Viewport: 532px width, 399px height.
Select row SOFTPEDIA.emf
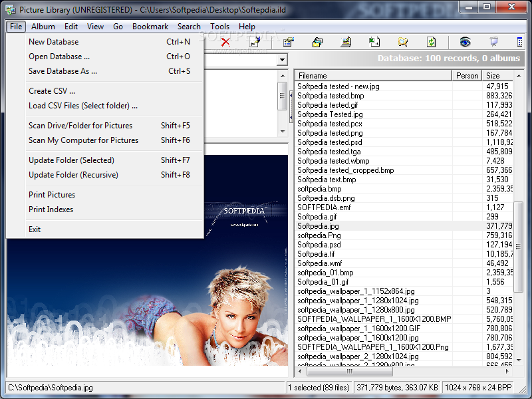pyautogui.click(x=404, y=207)
